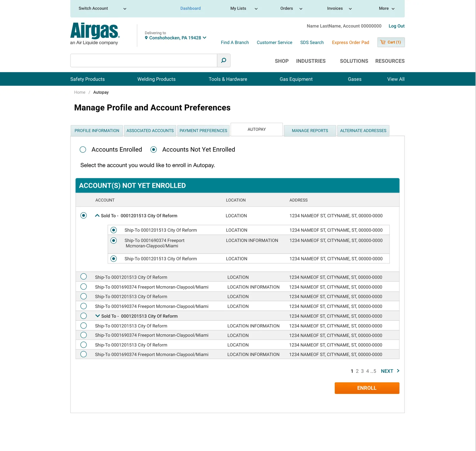Toggle radio for first nested Ship-To City Of Reform
Screen dimensions: 476x451
coord(114,230)
